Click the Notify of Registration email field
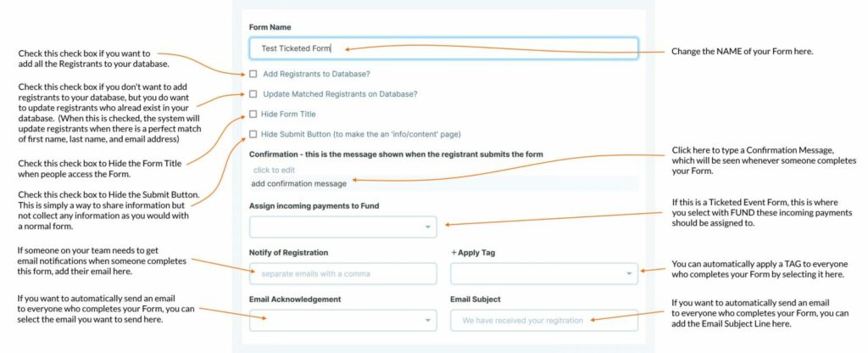The height and width of the screenshot is (353, 868). [x=342, y=274]
